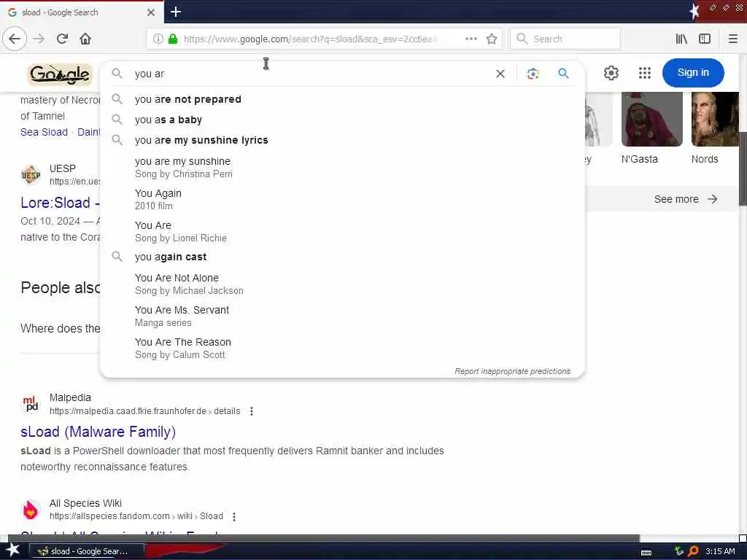Viewport: 747px width, 560px height.
Task: Click the horizontal scrollbar at page bottom
Action: coord(324,539)
